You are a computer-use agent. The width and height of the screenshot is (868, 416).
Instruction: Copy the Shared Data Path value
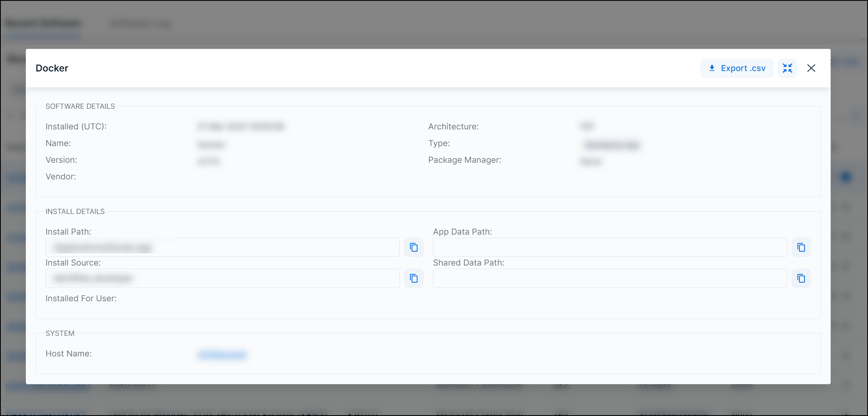pos(801,278)
